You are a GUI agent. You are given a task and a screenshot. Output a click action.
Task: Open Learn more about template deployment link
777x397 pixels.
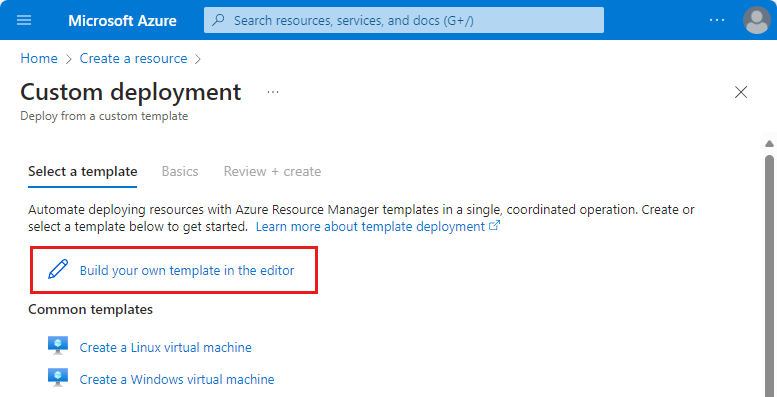coord(370,227)
